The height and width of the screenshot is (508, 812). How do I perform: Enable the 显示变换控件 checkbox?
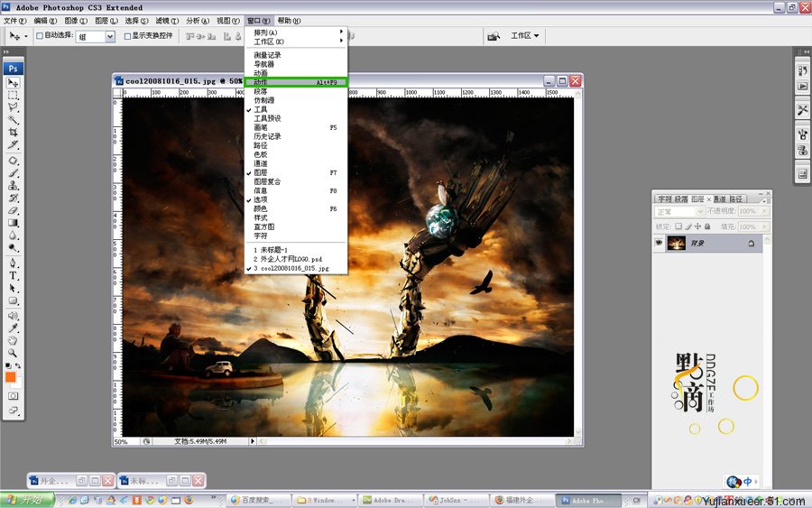point(127,36)
